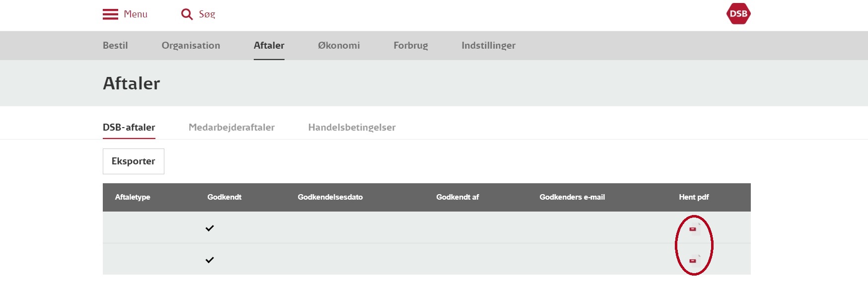Click the second row's Godkendt checkmark
The height and width of the screenshot is (291, 868).
pyautogui.click(x=210, y=260)
